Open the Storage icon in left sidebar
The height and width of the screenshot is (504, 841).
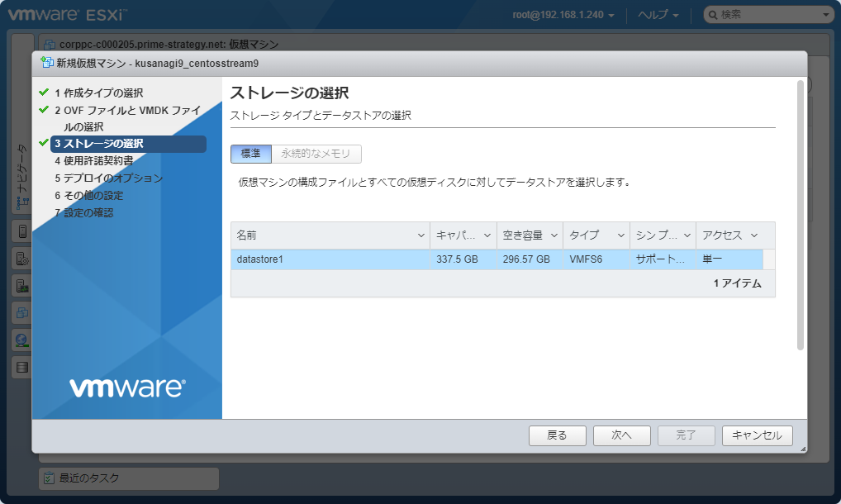[22, 368]
